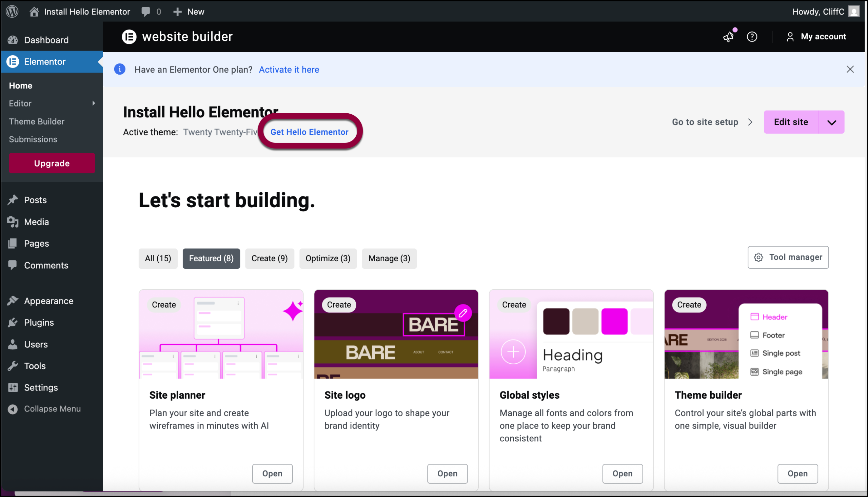Select the All (15) filter tab
868x497 pixels.
tap(158, 259)
